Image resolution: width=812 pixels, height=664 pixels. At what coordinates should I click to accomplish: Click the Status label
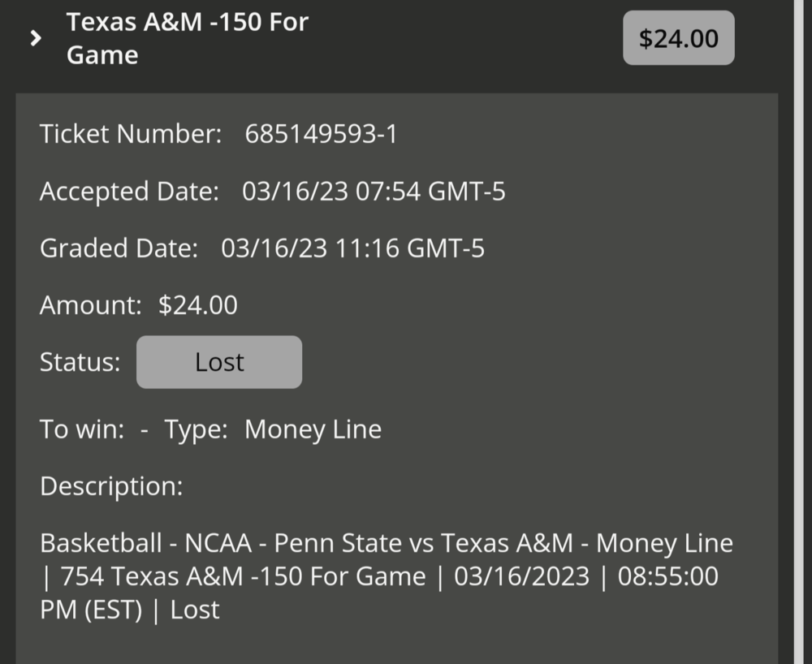[x=80, y=362]
